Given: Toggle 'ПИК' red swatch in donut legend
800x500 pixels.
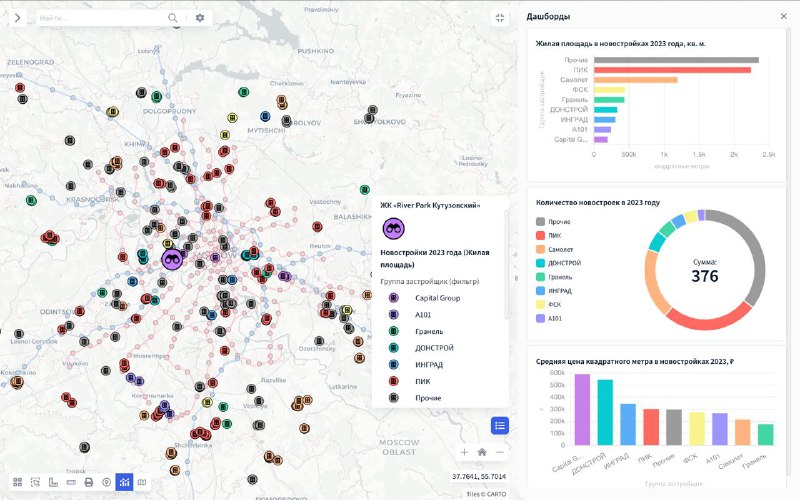Looking at the screenshot, I should pos(540,235).
